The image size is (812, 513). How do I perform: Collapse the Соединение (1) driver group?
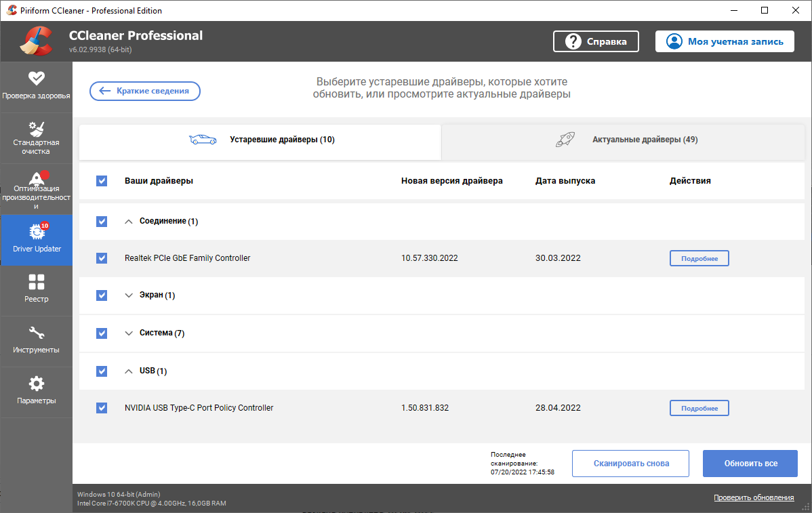click(129, 222)
